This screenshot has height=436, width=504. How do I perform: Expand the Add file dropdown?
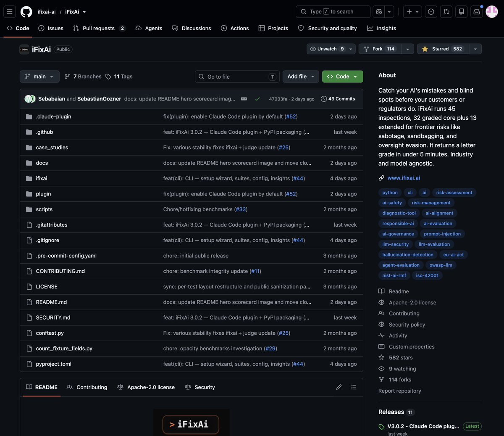point(301,77)
